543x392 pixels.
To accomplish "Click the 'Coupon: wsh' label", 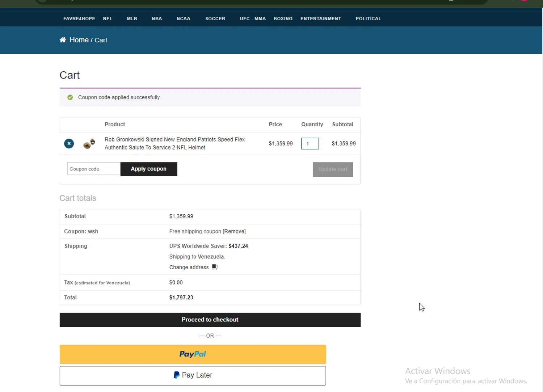I will 81,231.
